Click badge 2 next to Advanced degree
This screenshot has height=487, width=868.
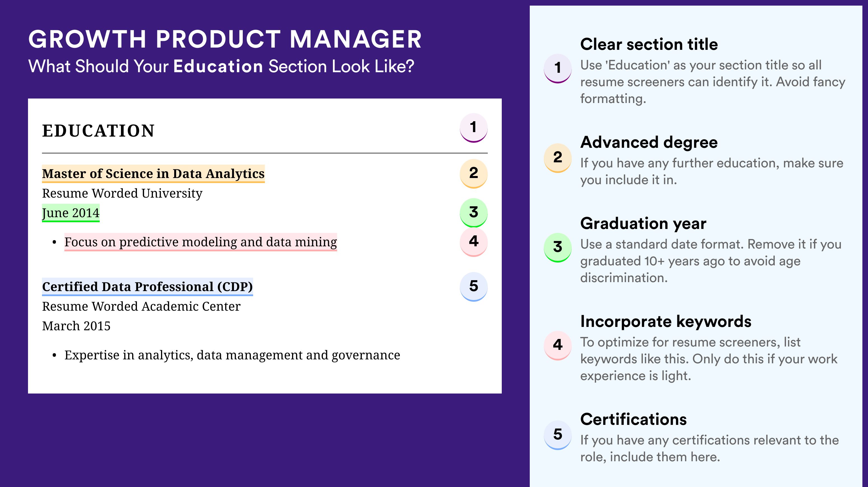point(558,158)
